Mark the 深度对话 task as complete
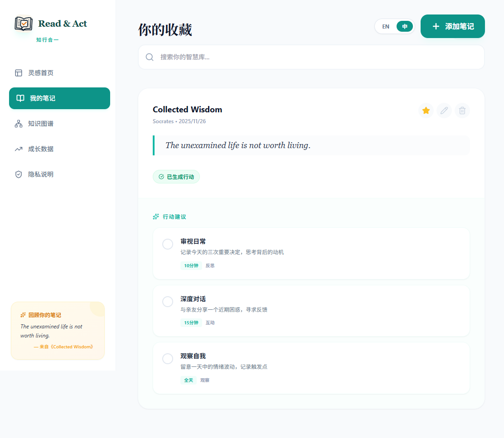504x438 pixels. click(168, 302)
